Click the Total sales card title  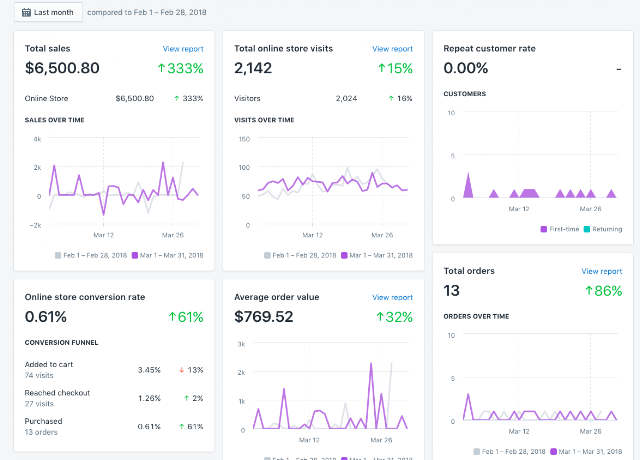tap(47, 49)
